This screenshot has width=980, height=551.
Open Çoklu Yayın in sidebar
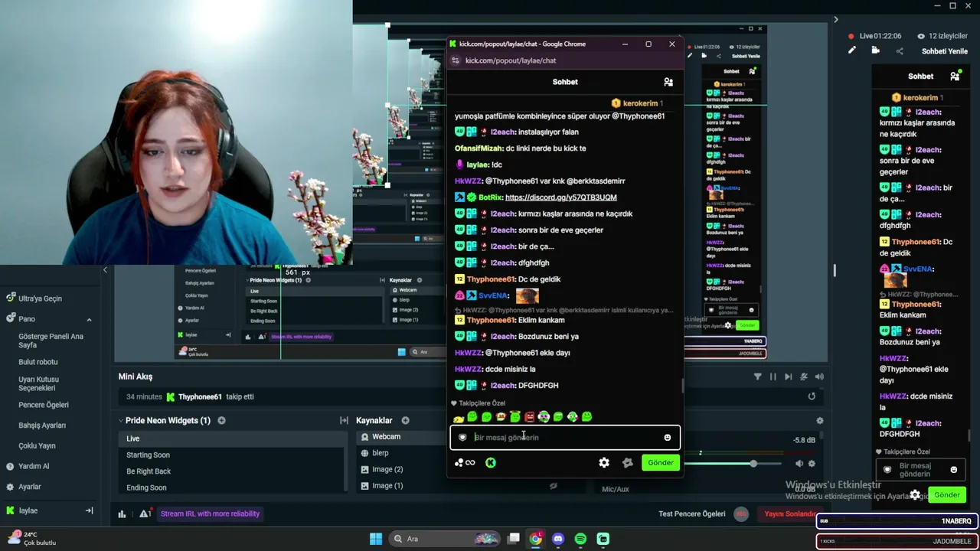click(37, 446)
